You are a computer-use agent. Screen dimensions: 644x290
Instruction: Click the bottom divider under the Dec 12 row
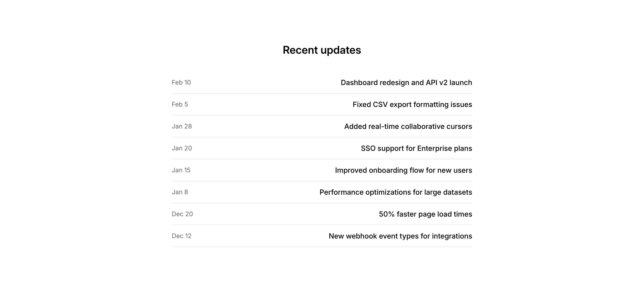point(322,247)
